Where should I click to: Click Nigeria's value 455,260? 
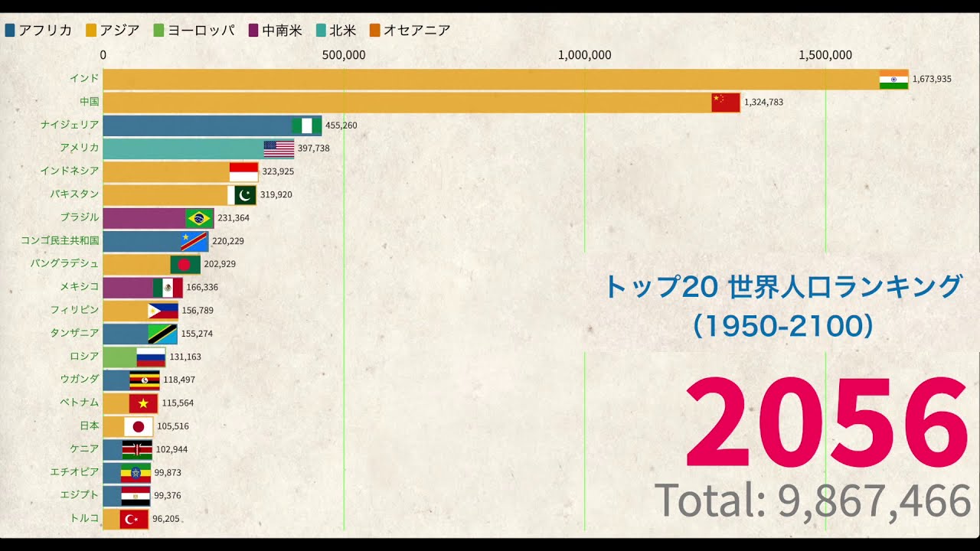(x=341, y=126)
